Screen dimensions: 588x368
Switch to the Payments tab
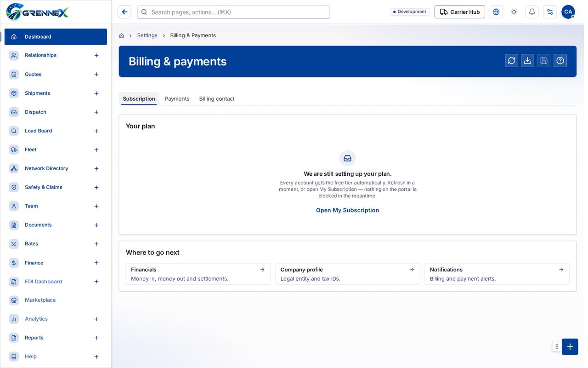point(177,98)
